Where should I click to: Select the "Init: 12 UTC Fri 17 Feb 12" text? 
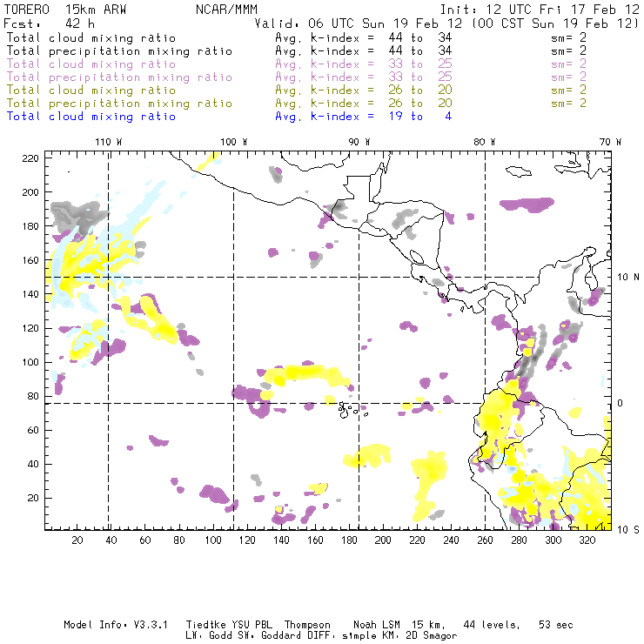540,10
